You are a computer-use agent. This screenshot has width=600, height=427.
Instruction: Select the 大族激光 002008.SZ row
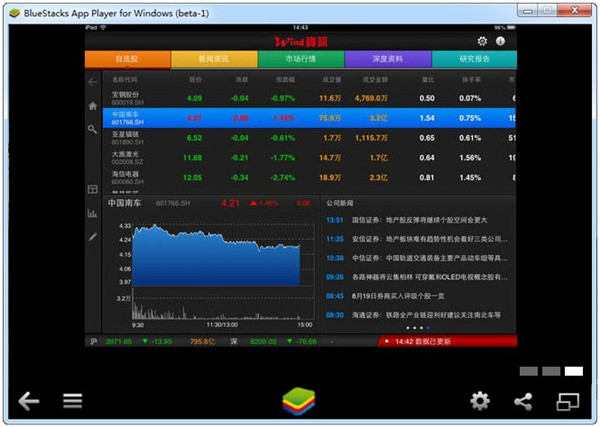309,158
